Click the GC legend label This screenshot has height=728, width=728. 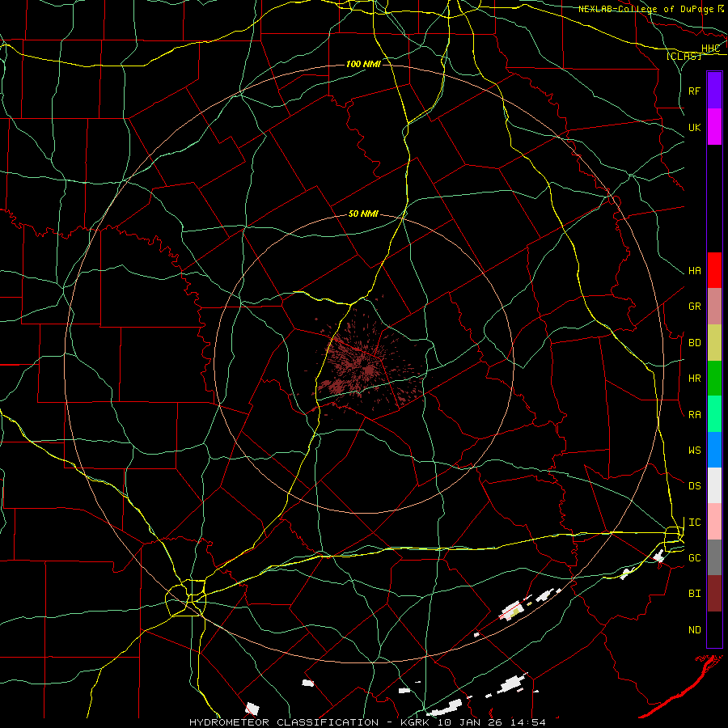click(x=694, y=558)
